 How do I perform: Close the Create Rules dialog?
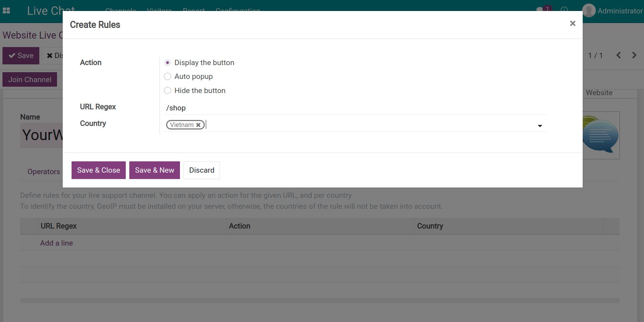coord(572,23)
